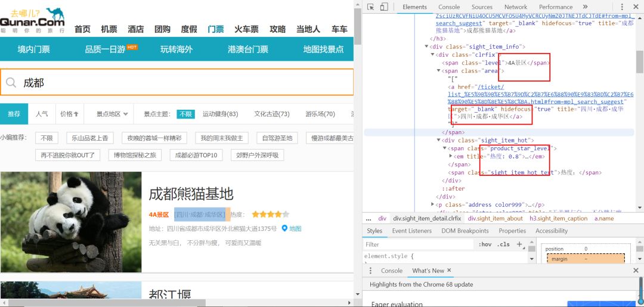Screen dimensions: 644x307
Task: Click the orange margin box in box model
Action: 586,259
